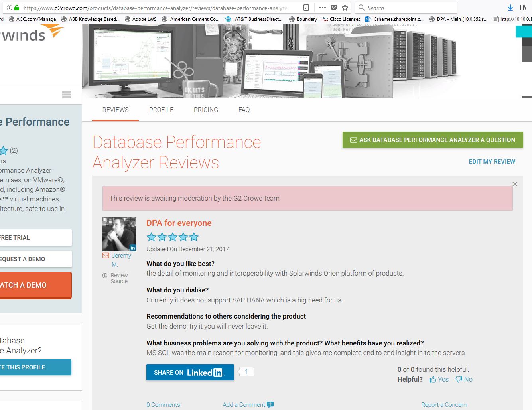Open AT&T BusinessDirect bookmark
This screenshot has height=410, width=532.
254,19
